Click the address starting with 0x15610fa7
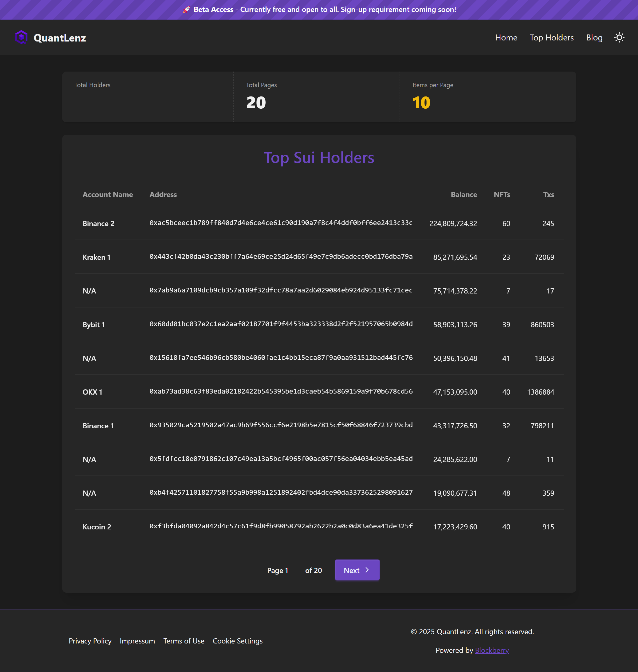This screenshot has width=638, height=672. point(281,358)
